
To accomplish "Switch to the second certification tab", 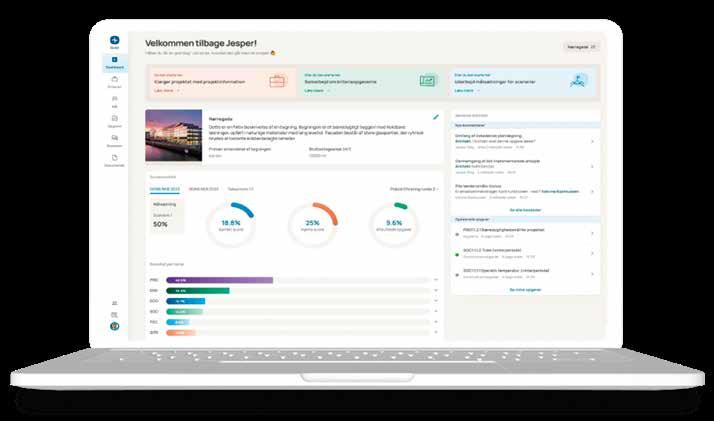I will (x=204, y=189).
